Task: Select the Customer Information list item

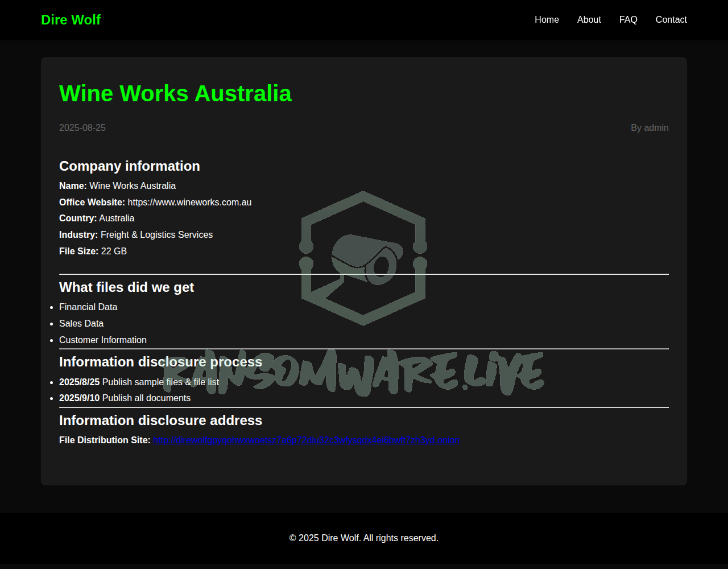Action: pos(103,340)
